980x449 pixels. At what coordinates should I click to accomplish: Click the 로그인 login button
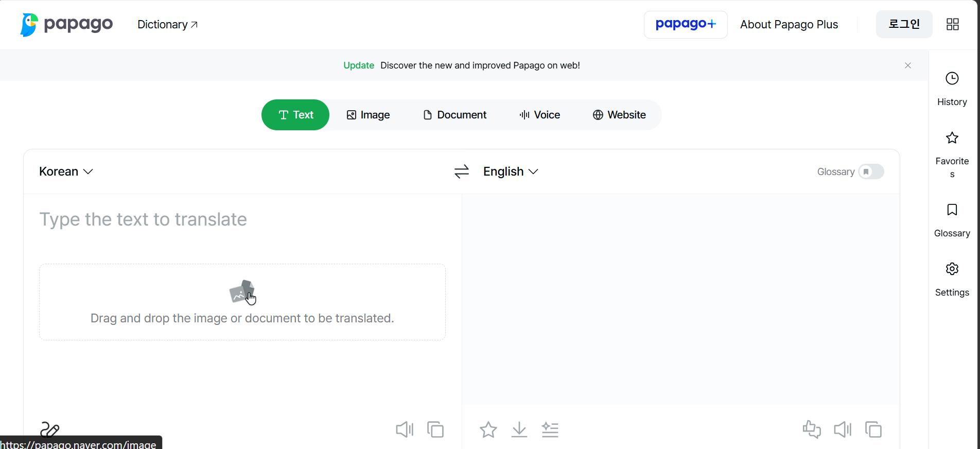pyautogui.click(x=904, y=24)
